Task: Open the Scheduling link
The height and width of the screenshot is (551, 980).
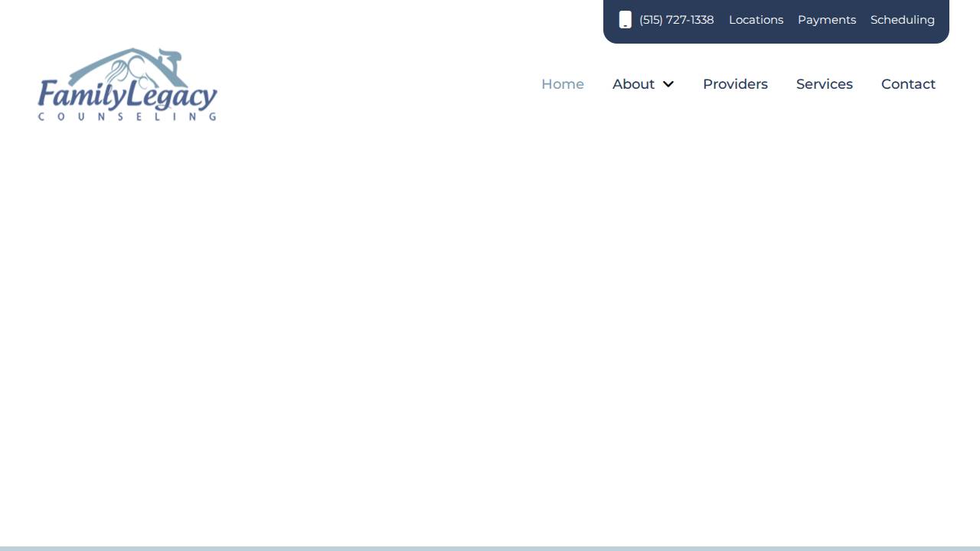Action: [903, 19]
